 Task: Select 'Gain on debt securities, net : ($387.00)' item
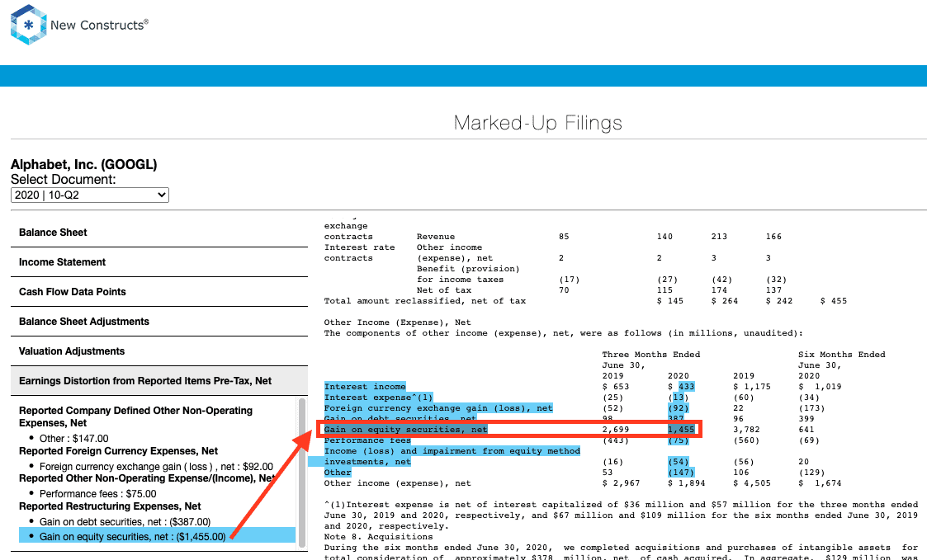tap(125, 521)
